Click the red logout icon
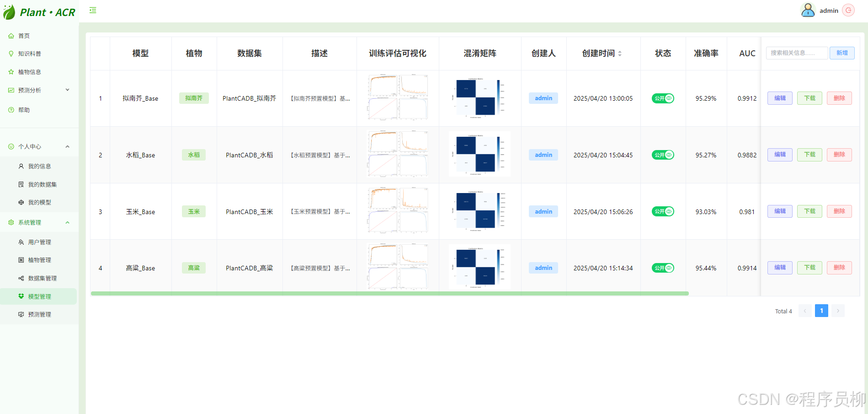This screenshot has height=414, width=868. [x=848, y=10]
